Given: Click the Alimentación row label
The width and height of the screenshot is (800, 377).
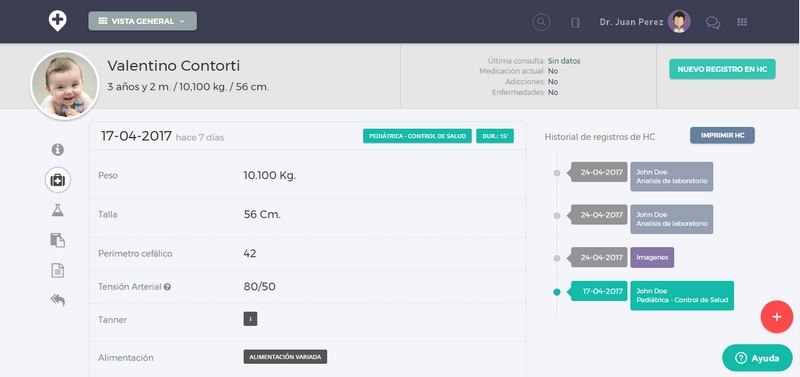Looking at the screenshot, I should [x=126, y=358].
